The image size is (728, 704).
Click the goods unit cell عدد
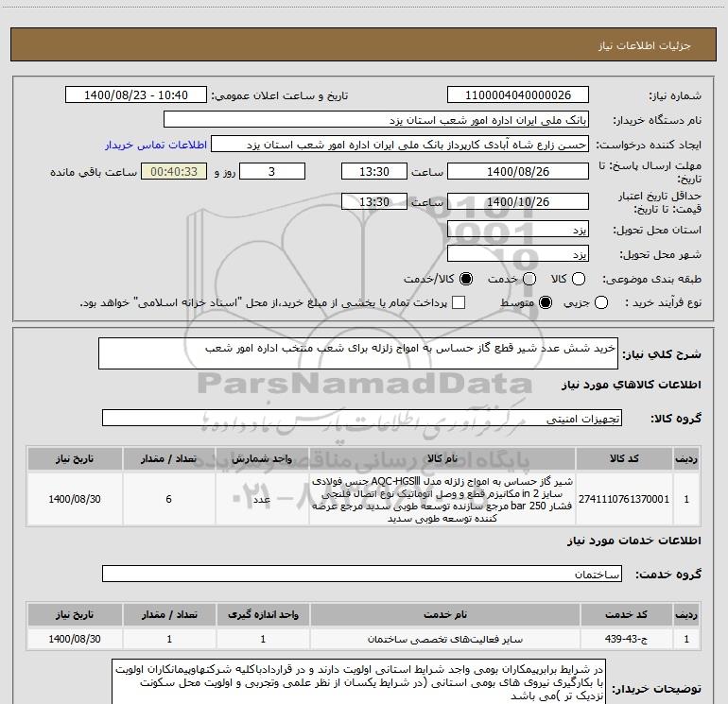pos(262,499)
